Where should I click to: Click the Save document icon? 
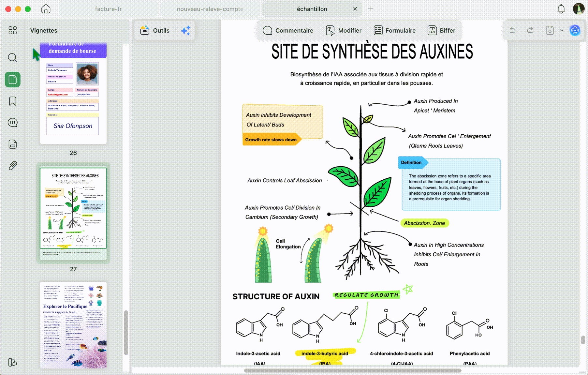[x=550, y=30]
